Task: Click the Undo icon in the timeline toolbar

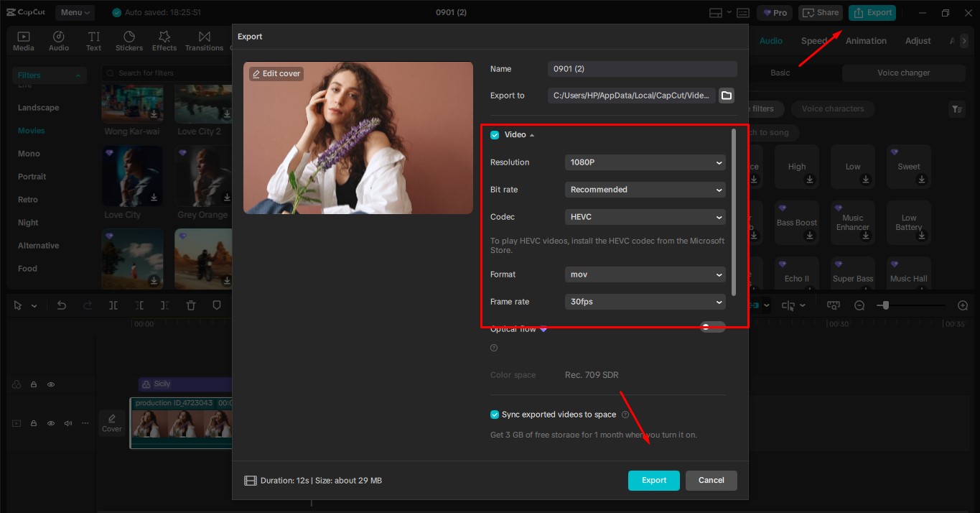Action: [x=61, y=305]
